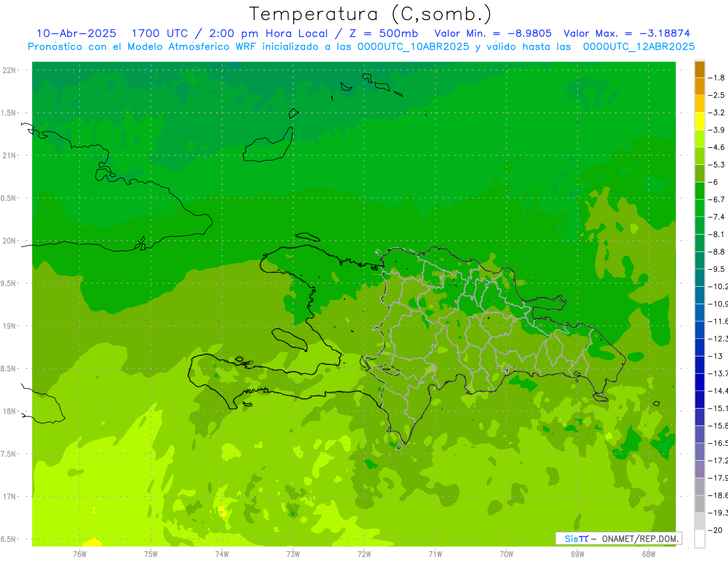
Task: Click the "-6.7" legend value
Action: pos(716,199)
